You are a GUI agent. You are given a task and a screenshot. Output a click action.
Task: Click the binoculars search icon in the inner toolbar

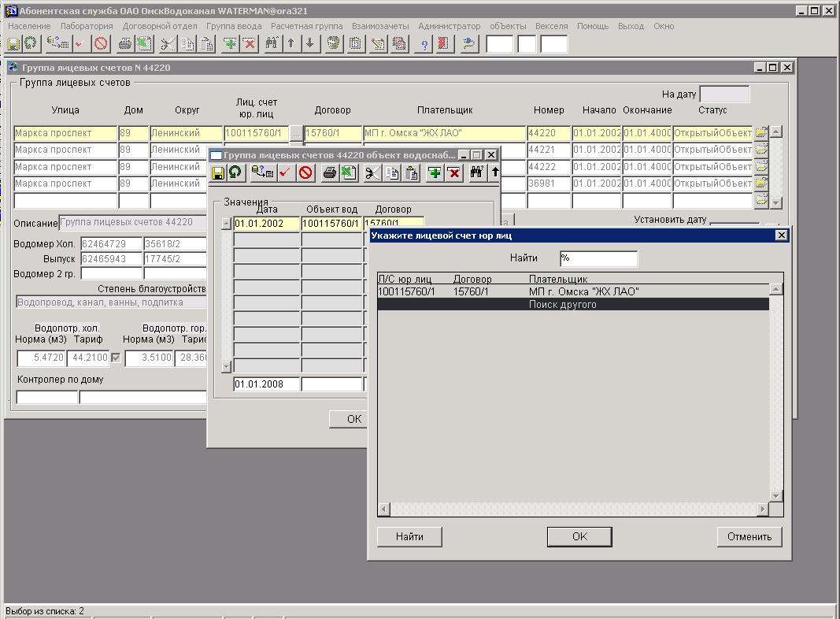[x=476, y=172]
